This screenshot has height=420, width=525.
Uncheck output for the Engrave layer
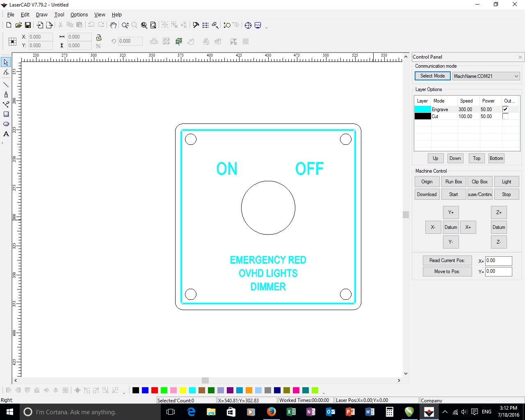[505, 110]
